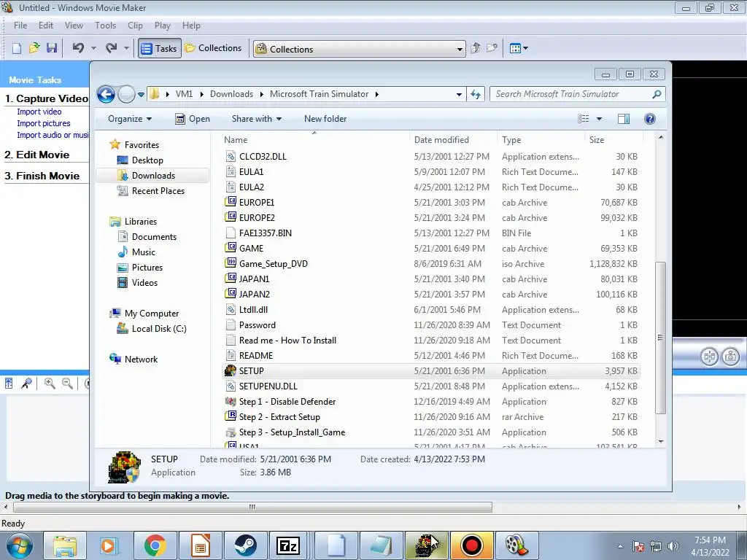The image size is (747, 560).
Task: Open Steam from the taskbar
Action: [x=245, y=545]
